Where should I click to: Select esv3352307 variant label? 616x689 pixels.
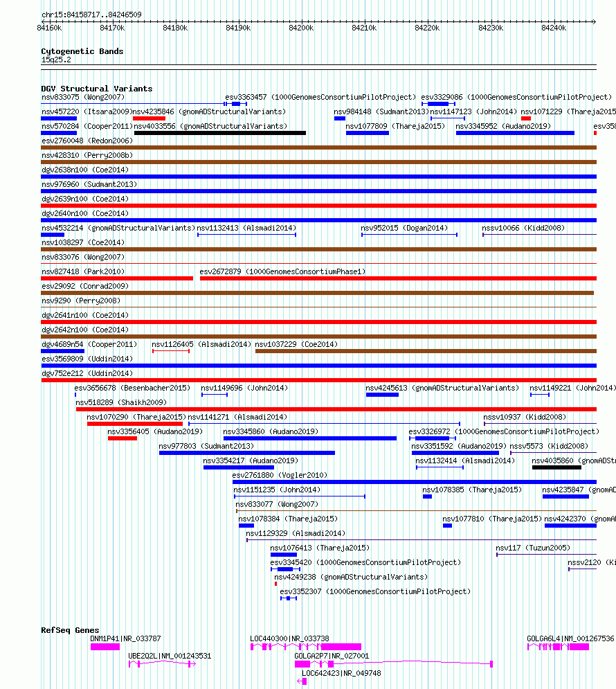(375, 591)
